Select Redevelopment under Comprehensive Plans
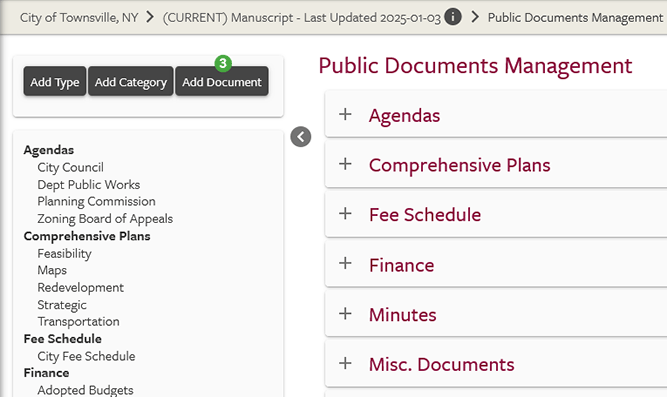Screen dimensions: 667x397 point(80,288)
